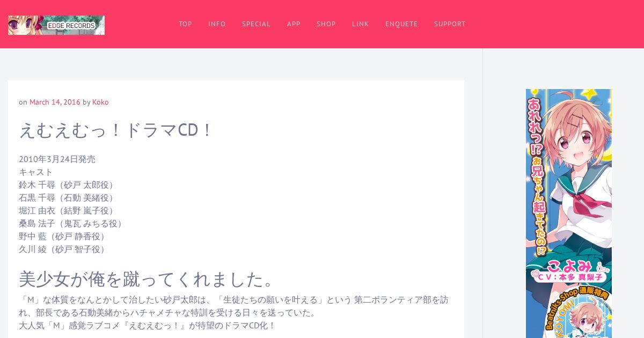Click the 2010年3月24日発売 release date line
The height and width of the screenshot is (338, 644).
click(x=57, y=159)
